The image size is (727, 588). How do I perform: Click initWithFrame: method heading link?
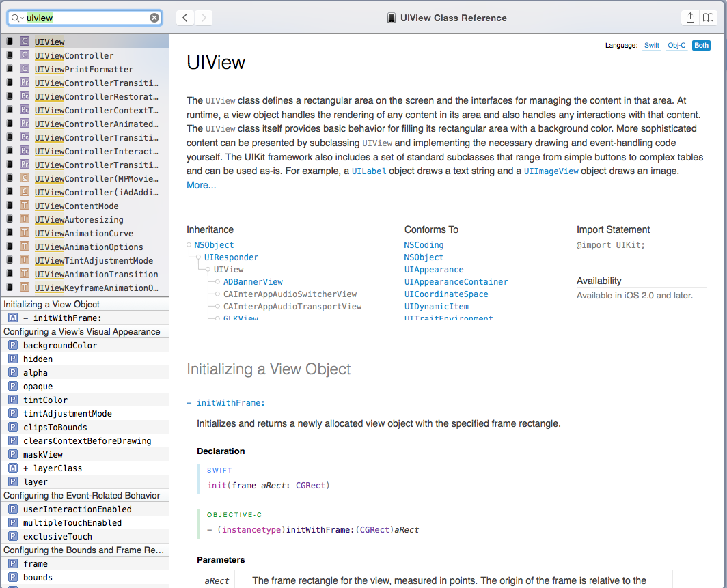coord(231,403)
